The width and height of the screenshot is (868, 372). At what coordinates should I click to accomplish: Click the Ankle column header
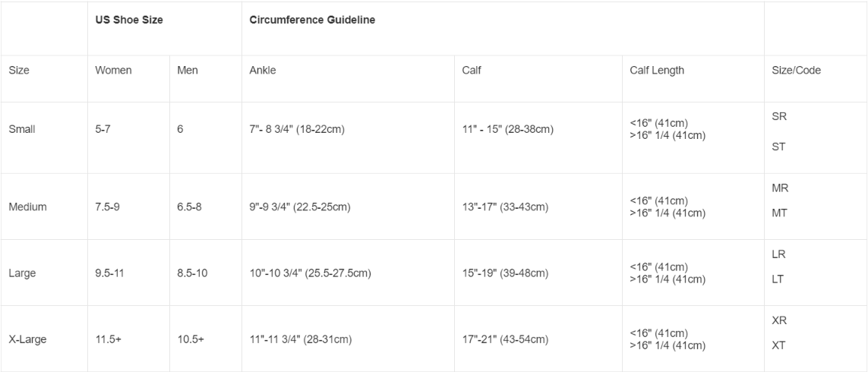tap(263, 71)
